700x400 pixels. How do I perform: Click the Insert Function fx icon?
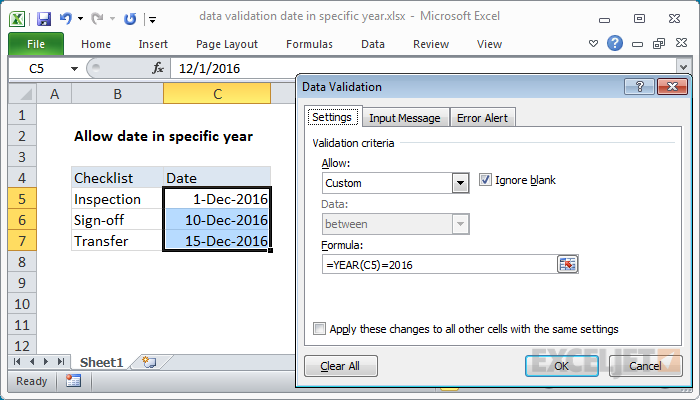point(158,68)
